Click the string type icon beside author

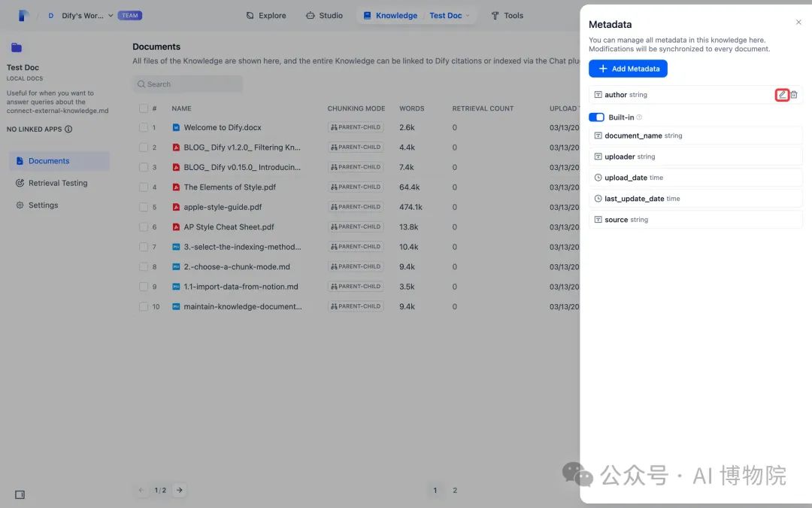tap(598, 95)
